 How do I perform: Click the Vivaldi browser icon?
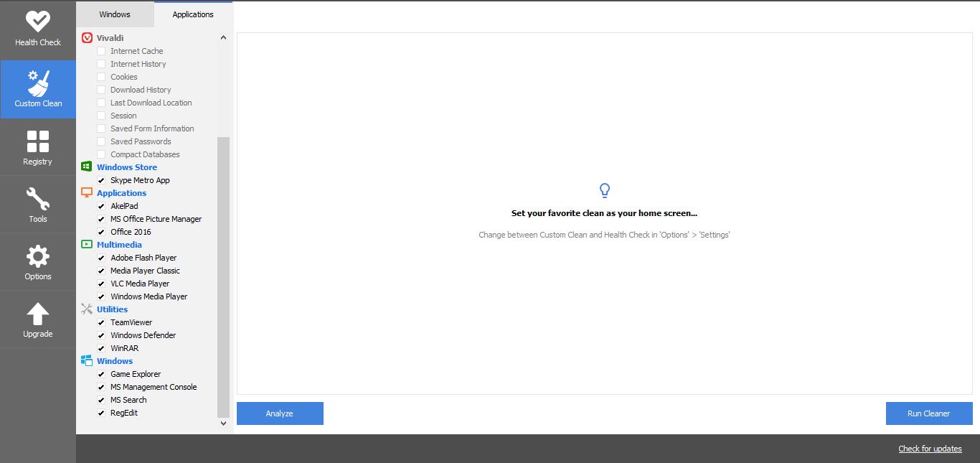tap(87, 37)
